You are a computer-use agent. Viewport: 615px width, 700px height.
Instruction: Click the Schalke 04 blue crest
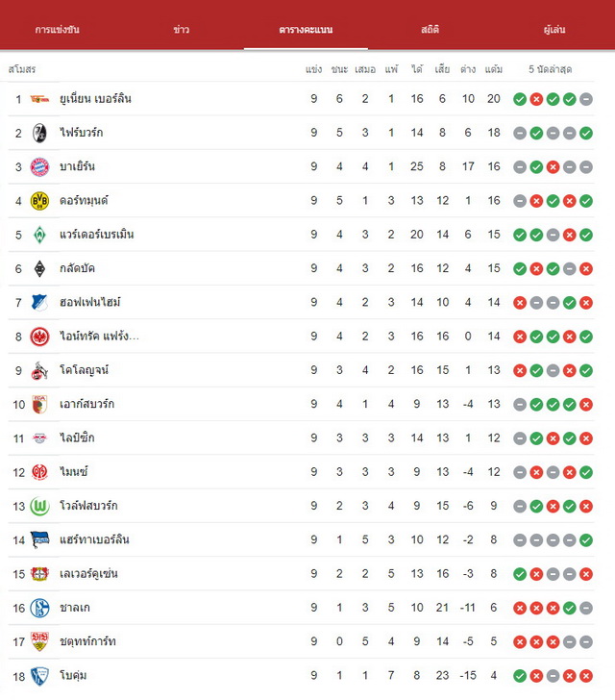(39, 608)
